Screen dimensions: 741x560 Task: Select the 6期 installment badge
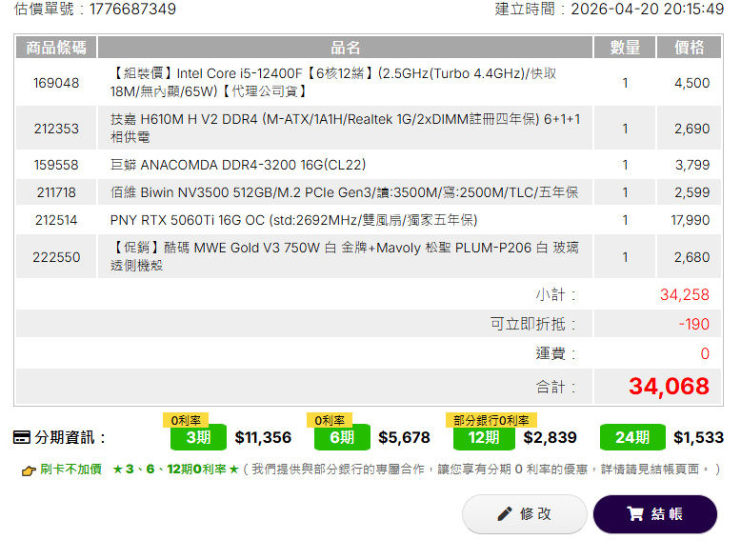(x=342, y=437)
